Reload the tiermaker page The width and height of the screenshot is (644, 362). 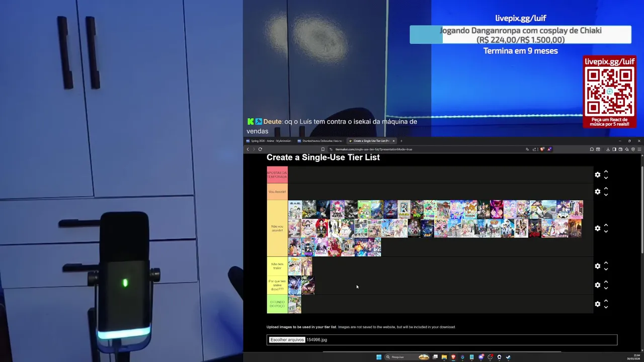click(x=260, y=149)
